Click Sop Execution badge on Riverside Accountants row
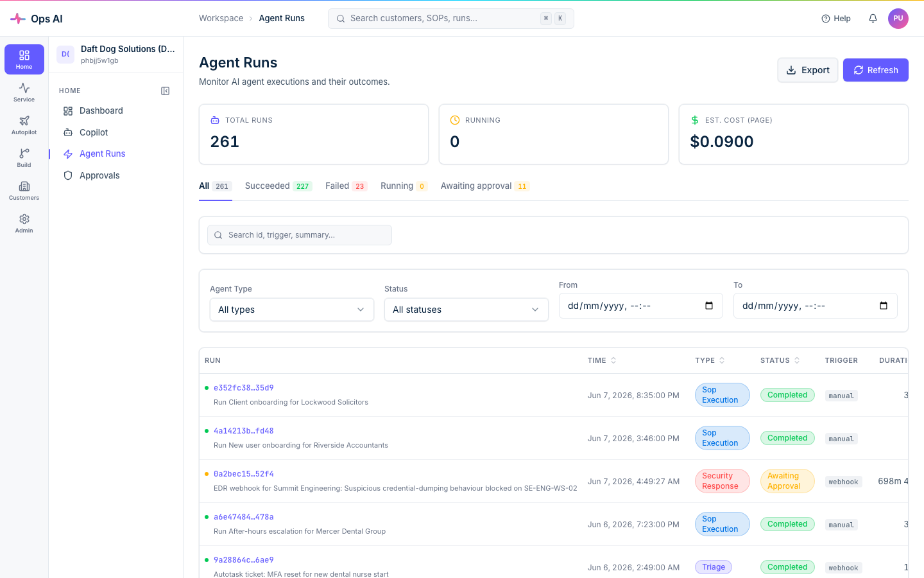 (x=723, y=438)
